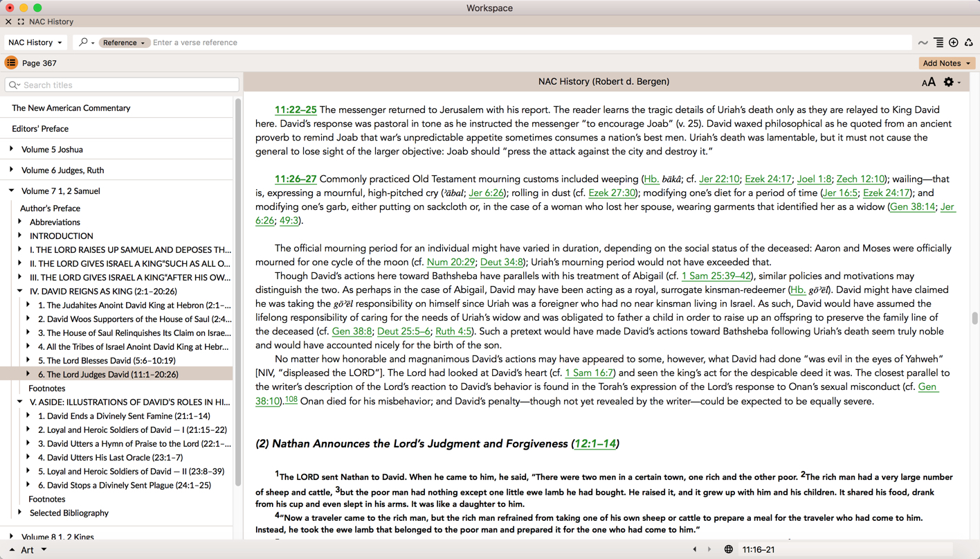Open the Deut 25:5–6 reference link

[x=403, y=331]
